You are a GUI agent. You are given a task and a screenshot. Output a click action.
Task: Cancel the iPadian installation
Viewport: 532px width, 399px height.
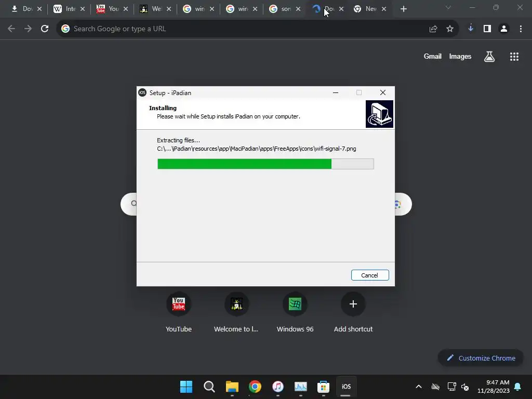(x=370, y=275)
